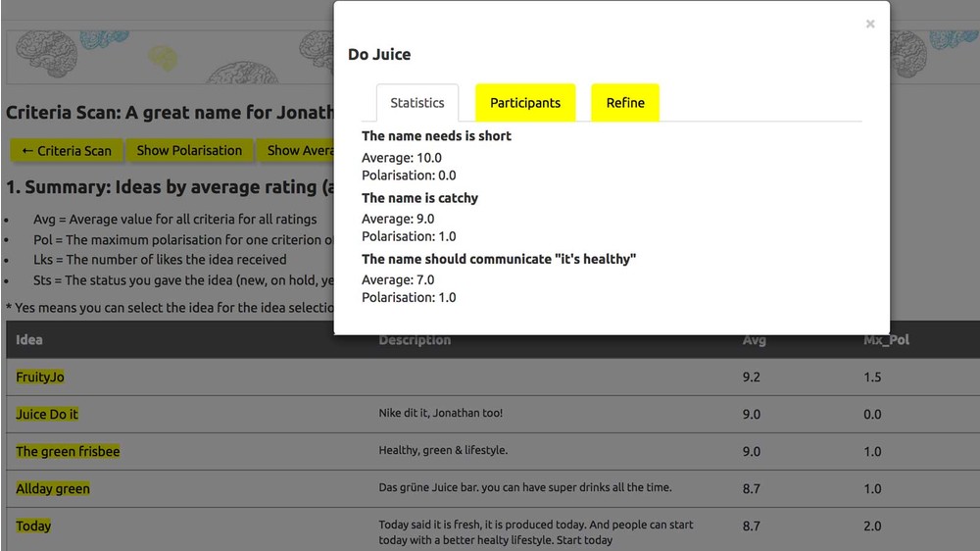980x551 pixels.
Task: Click the small yellow brain in banner
Action: 166,59
